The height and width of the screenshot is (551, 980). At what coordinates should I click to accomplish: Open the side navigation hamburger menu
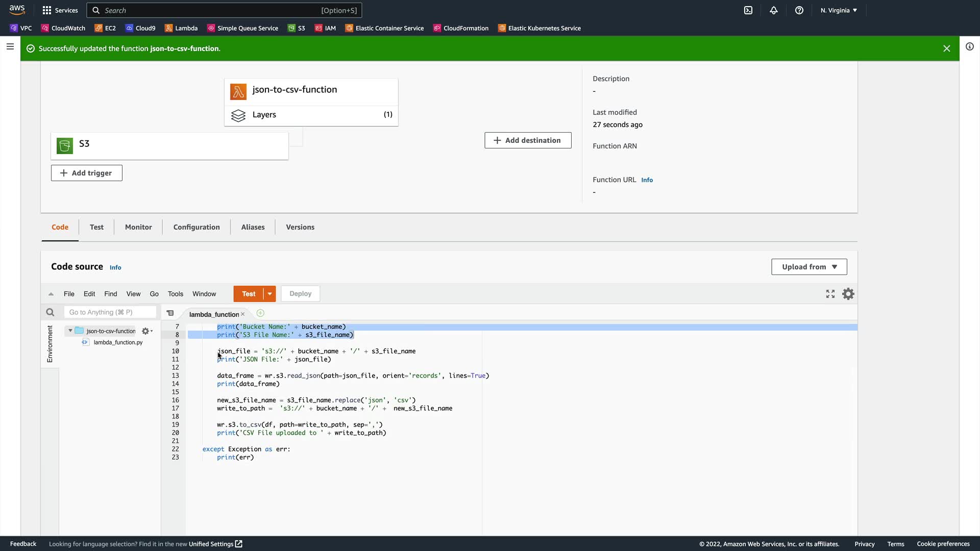tap(10, 46)
